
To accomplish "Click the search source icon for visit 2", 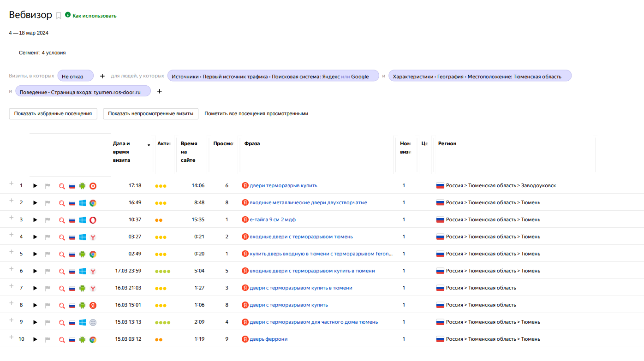I will click(x=62, y=203).
